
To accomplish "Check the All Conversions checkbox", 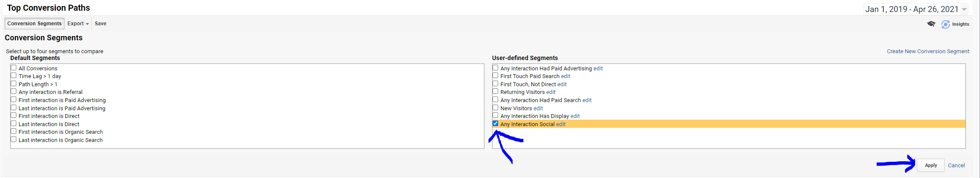I will click(x=14, y=68).
